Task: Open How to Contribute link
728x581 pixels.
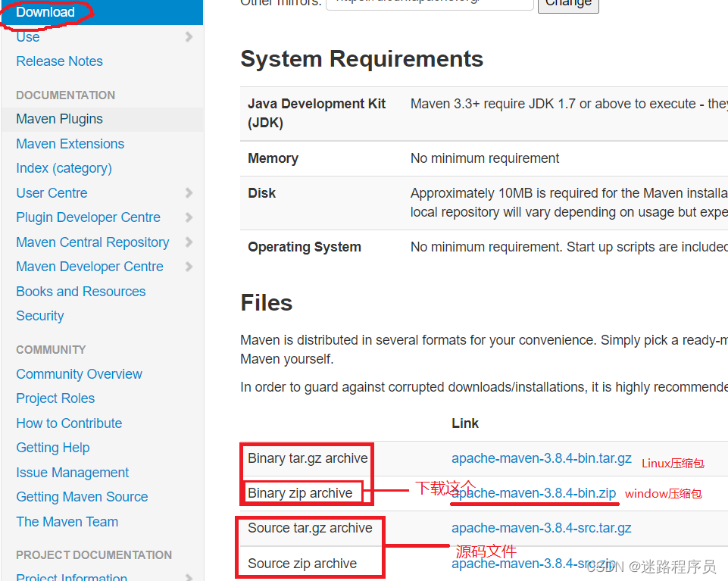Action: click(x=69, y=423)
